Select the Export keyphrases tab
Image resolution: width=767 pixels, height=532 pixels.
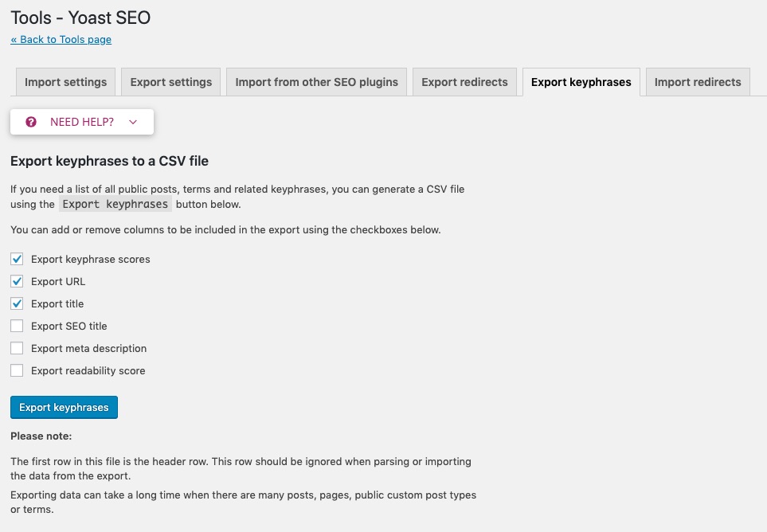(581, 82)
